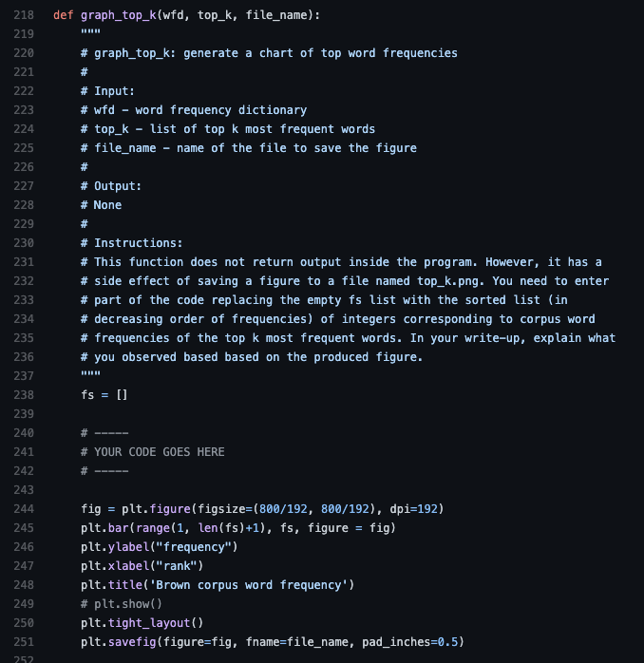Screen dimensions: 644x663
Task: Select line number 238
Action: [24, 395]
